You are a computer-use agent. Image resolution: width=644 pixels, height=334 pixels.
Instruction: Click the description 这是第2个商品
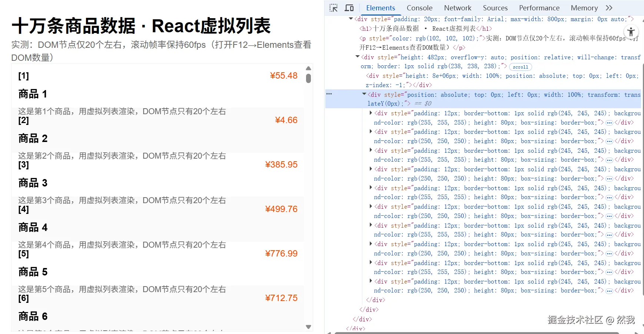click(122, 156)
